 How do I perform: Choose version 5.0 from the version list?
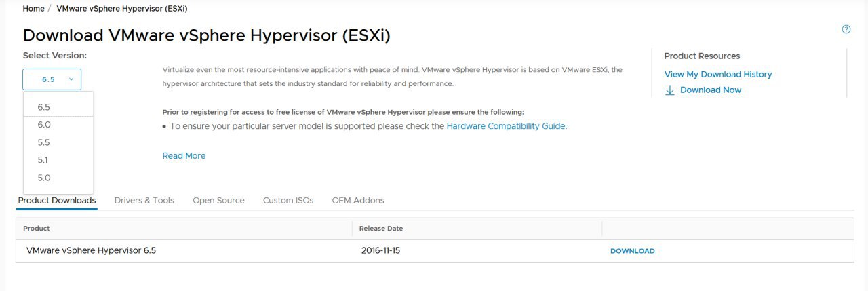point(58,178)
